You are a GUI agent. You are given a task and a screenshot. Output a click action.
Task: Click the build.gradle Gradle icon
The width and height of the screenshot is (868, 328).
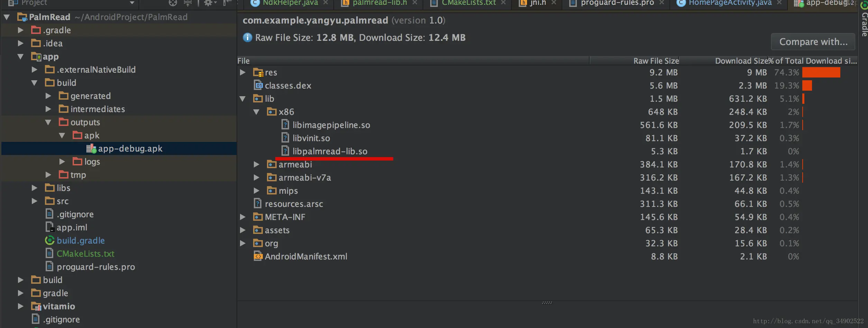tap(50, 240)
